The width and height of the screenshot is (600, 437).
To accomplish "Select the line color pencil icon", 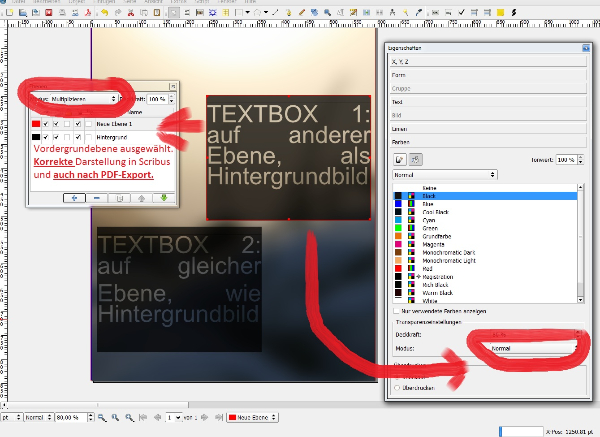I will pyautogui.click(x=400, y=159).
